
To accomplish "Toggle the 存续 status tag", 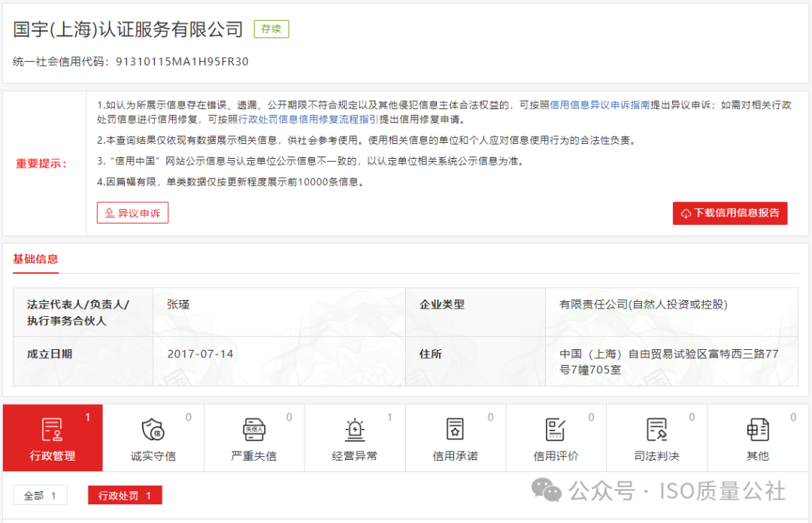I will click(271, 29).
